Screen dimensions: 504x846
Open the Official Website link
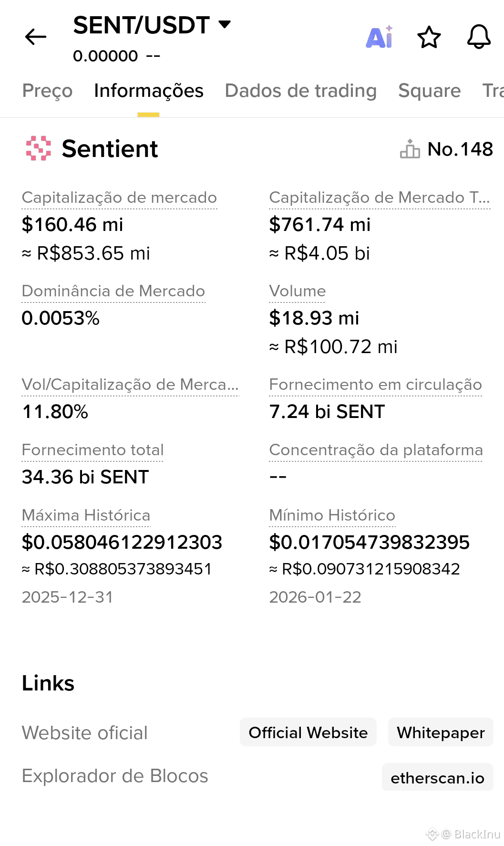pyautogui.click(x=308, y=732)
